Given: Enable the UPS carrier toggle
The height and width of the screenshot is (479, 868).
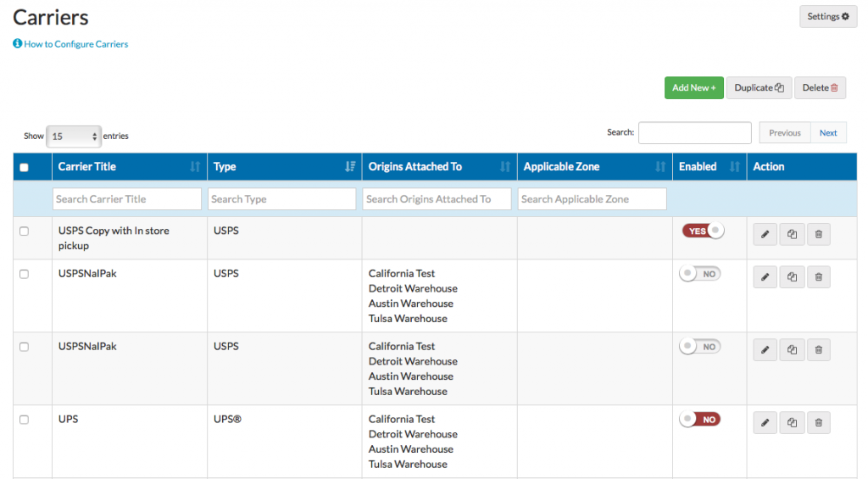Looking at the screenshot, I should click(699, 419).
